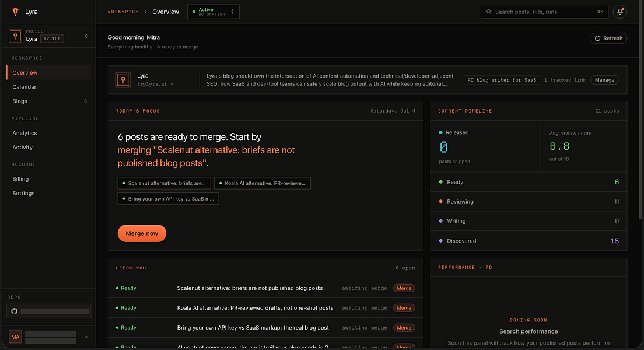Expand the user account menu chevron
This screenshot has width=644, height=350.
(x=86, y=337)
